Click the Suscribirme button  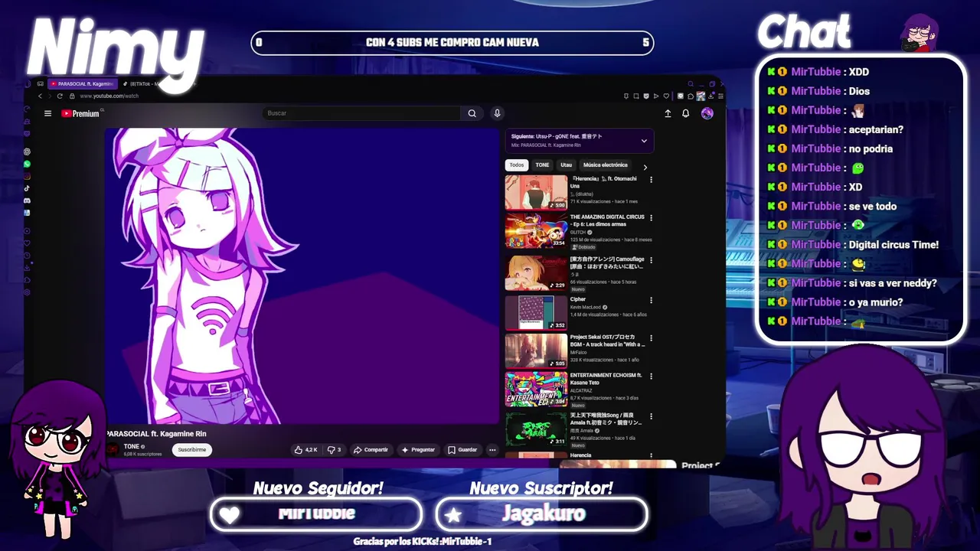point(191,450)
